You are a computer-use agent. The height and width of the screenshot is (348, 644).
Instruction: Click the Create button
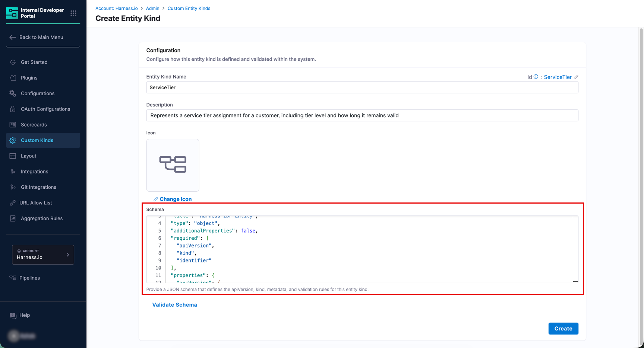[x=563, y=329]
